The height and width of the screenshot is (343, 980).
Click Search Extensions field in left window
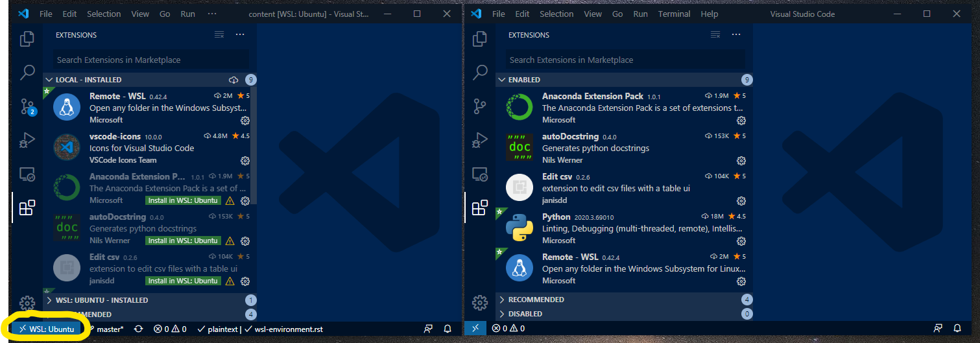click(151, 60)
